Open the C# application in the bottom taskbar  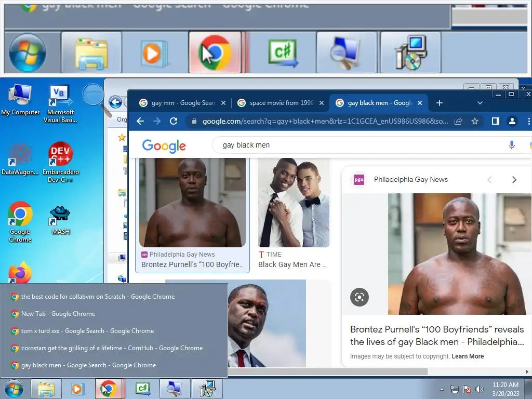(x=143, y=389)
